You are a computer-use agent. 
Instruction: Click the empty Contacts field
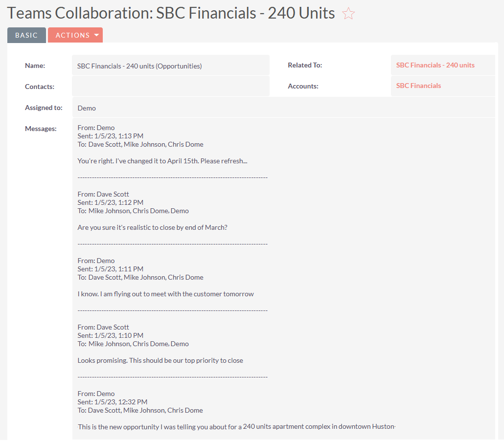(x=170, y=87)
